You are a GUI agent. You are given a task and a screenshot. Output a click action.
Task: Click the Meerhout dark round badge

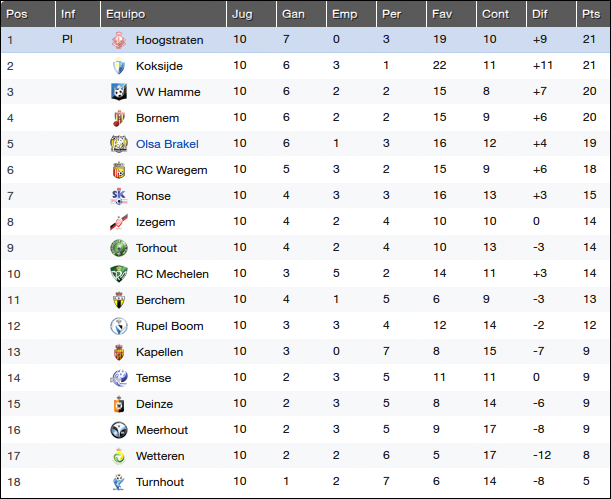point(119,430)
